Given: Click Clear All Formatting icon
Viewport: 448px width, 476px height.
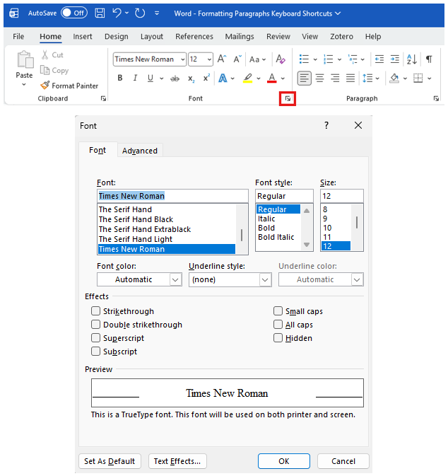Looking at the screenshot, I should pos(281,59).
